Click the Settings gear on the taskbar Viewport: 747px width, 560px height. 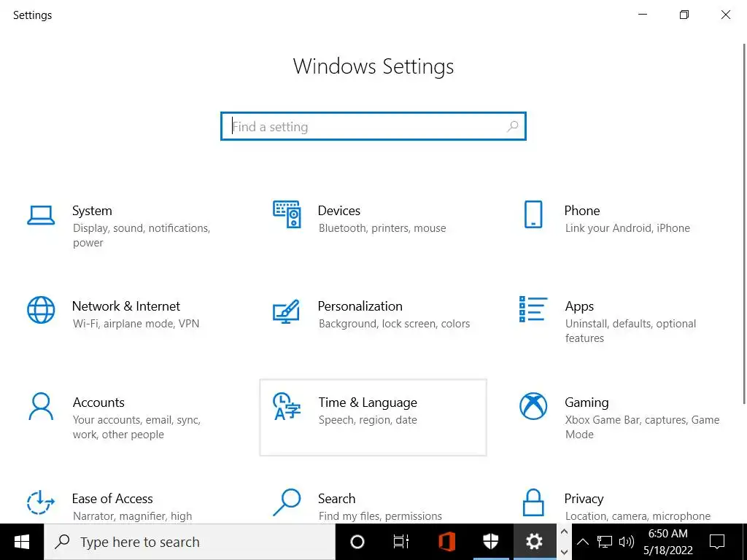pos(534,542)
